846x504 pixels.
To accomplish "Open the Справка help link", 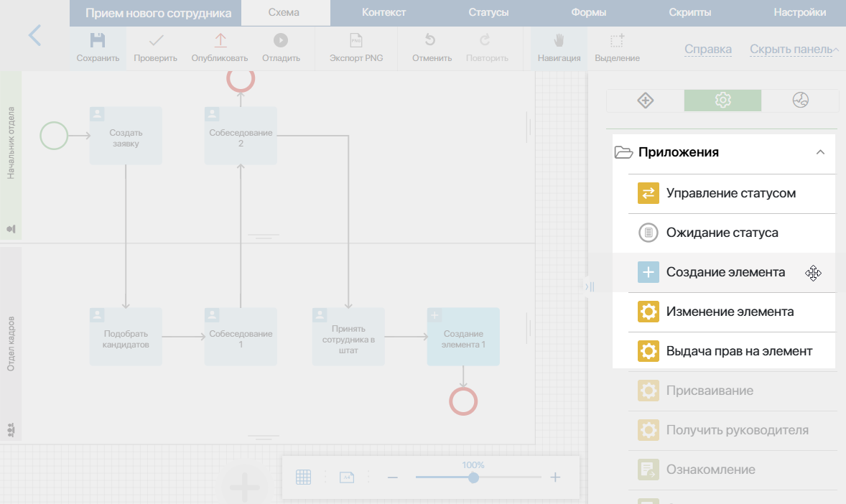I will pos(708,49).
